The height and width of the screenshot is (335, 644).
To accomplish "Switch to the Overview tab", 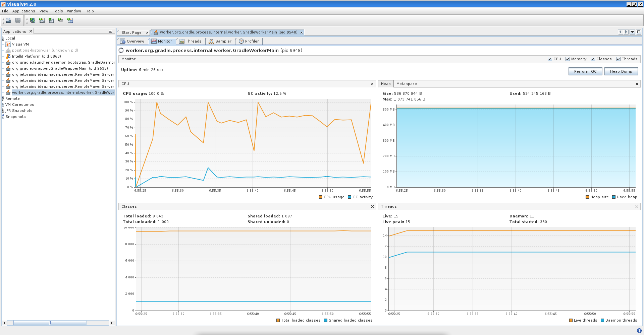I will [x=132, y=41].
